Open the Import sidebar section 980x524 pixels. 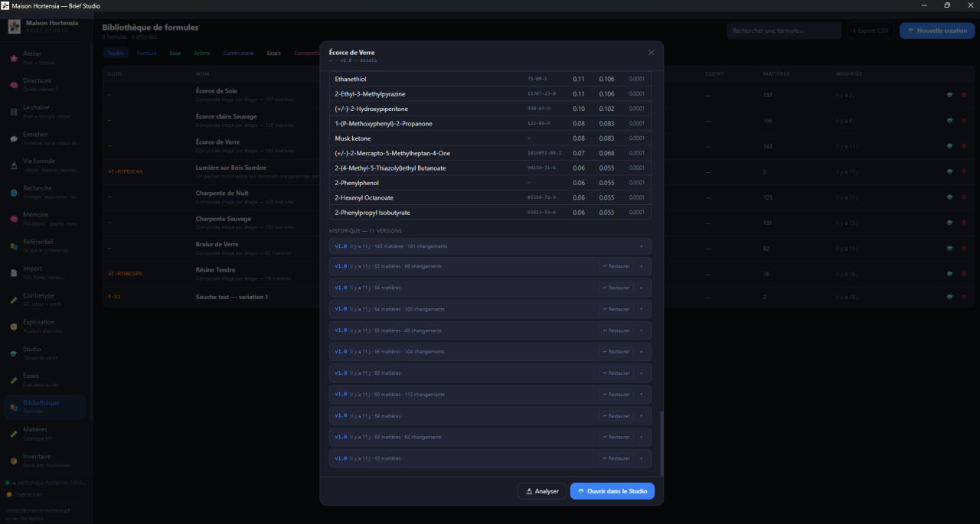coord(44,272)
